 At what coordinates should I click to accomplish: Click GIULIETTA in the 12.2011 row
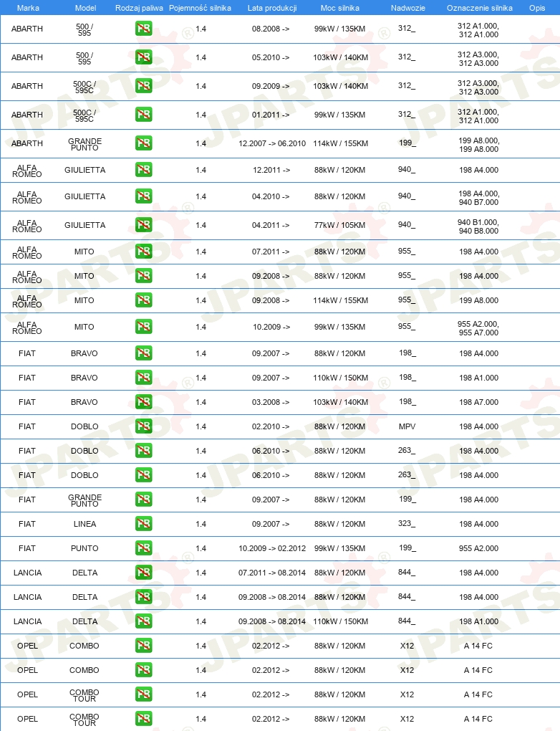coord(85,170)
